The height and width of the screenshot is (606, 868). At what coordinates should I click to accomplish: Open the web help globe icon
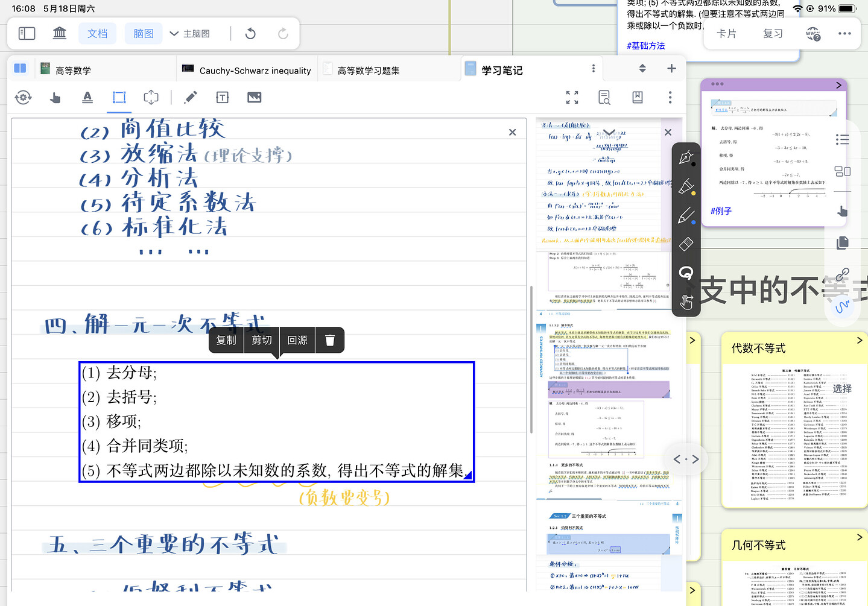coord(813,34)
